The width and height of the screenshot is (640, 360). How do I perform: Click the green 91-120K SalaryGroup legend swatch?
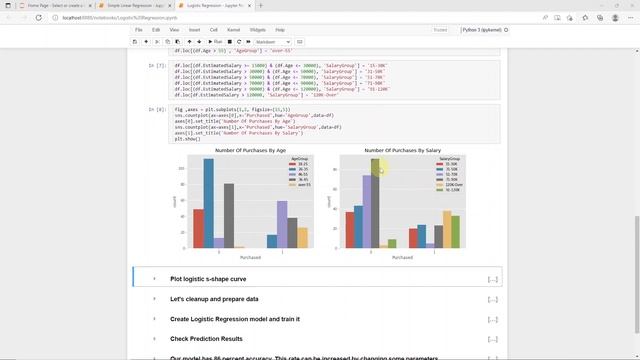pyautogui.click(x=439, y=190)
